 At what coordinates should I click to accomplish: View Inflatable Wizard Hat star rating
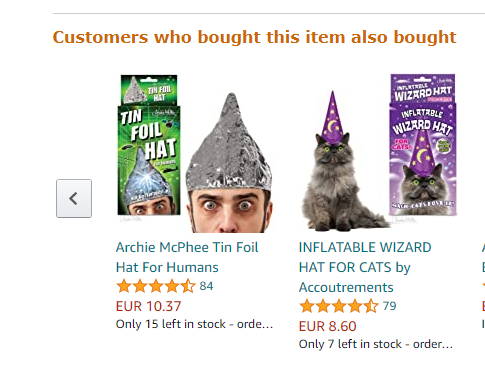(339, 306)
